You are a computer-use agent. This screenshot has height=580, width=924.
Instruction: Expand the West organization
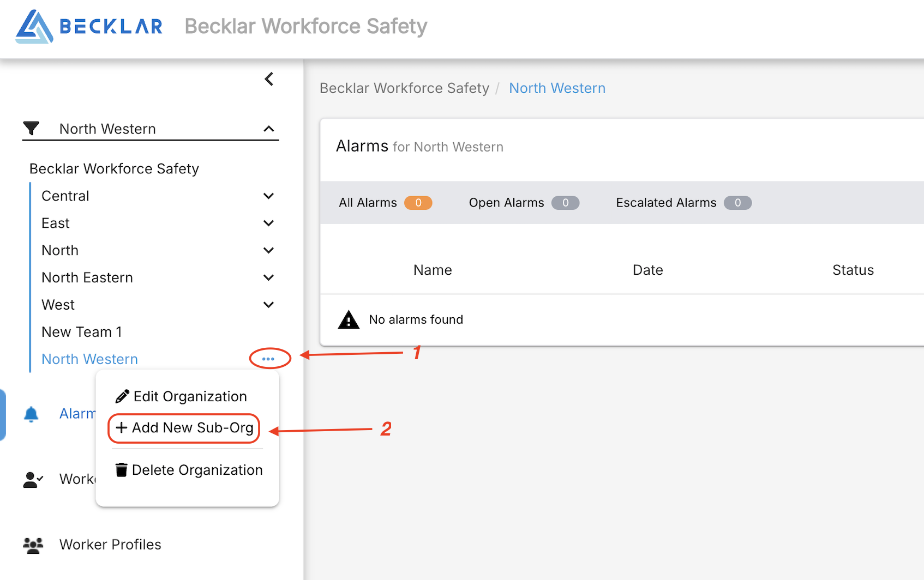click(x=268, y=305)
